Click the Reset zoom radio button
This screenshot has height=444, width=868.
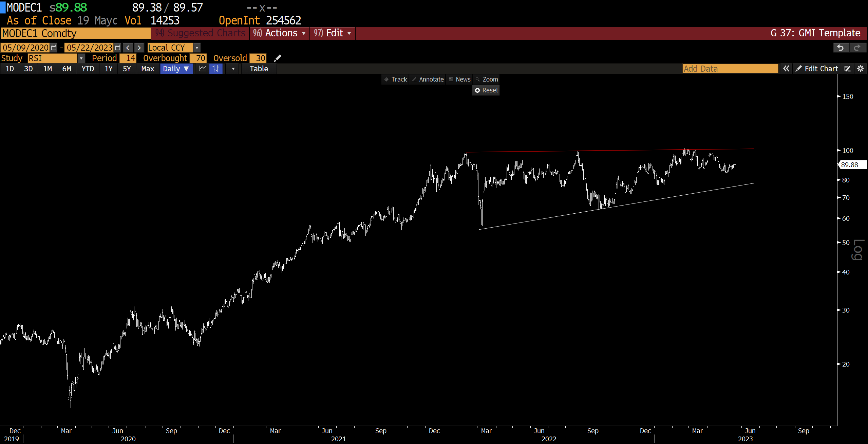[477, 90]
